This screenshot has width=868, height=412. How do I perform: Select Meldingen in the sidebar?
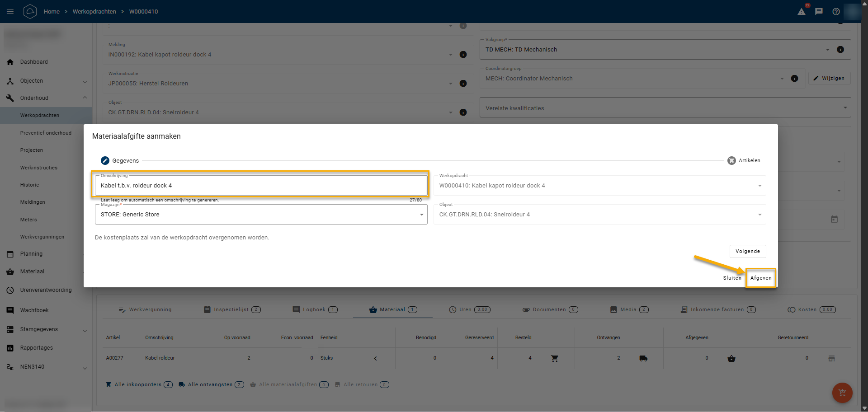pos(33,202)
